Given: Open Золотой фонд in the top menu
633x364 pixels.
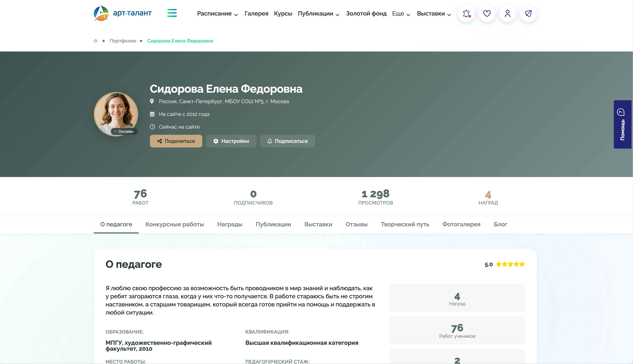Looking at the screenshot, I should [366, 13].
